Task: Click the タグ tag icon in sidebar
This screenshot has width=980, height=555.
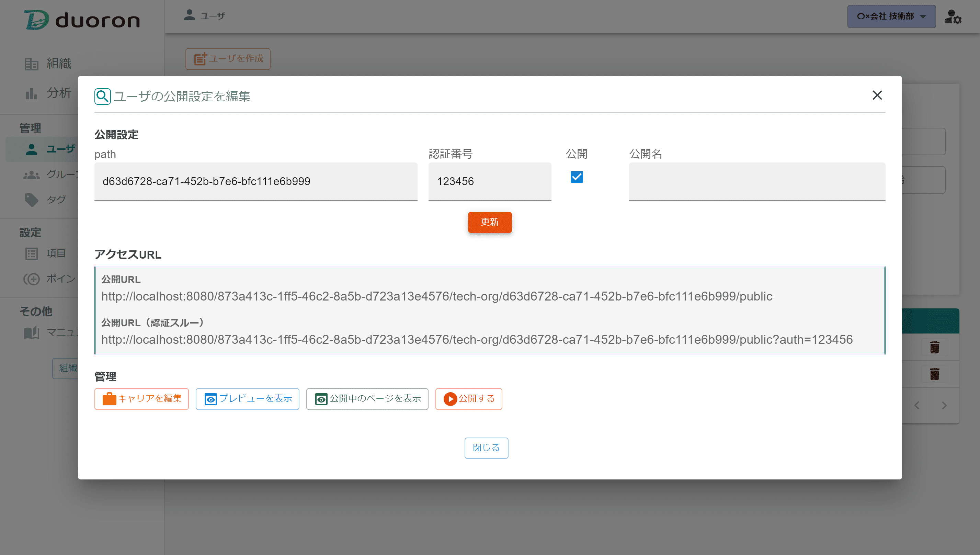Action: click(31, 200)
